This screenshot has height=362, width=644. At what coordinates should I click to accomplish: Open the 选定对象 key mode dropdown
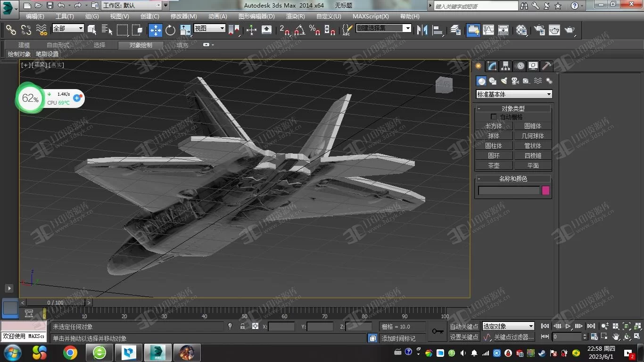click(x=508, y=326)
